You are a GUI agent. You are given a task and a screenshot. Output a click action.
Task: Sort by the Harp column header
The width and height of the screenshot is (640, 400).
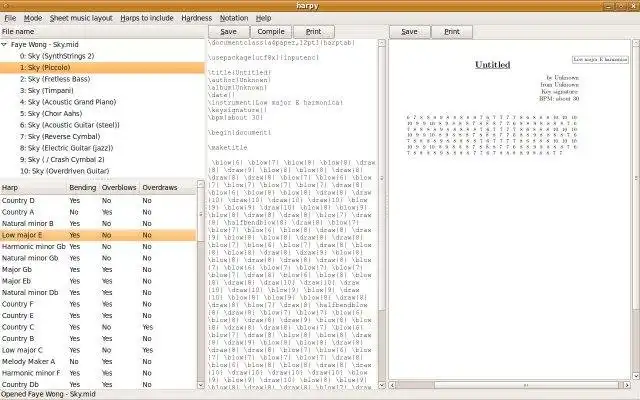pyautogui.click(x=33, y=187)
